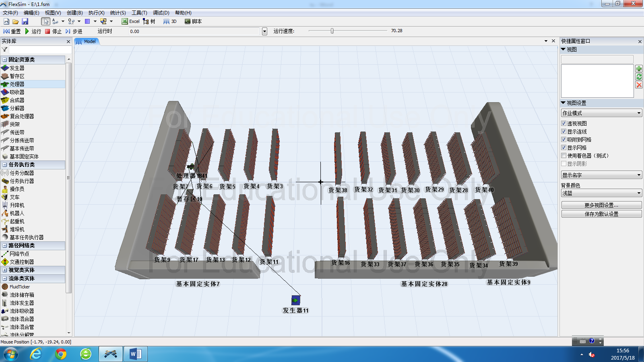644x362 pixels.
Task: Open the 树 (Tree) view icon
Action: pos(146,21)
